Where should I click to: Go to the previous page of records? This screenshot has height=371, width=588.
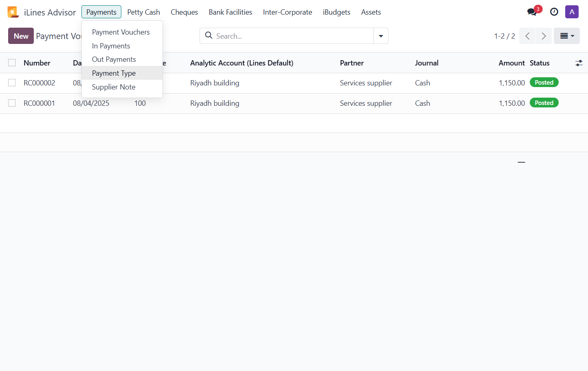pyautogui.click(x=527, y=36)
